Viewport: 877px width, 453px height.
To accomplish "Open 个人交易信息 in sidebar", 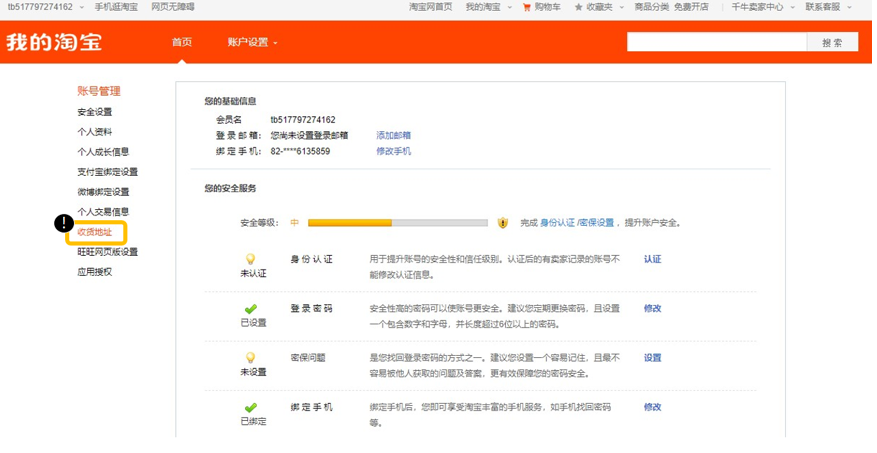I will (103, 212).
